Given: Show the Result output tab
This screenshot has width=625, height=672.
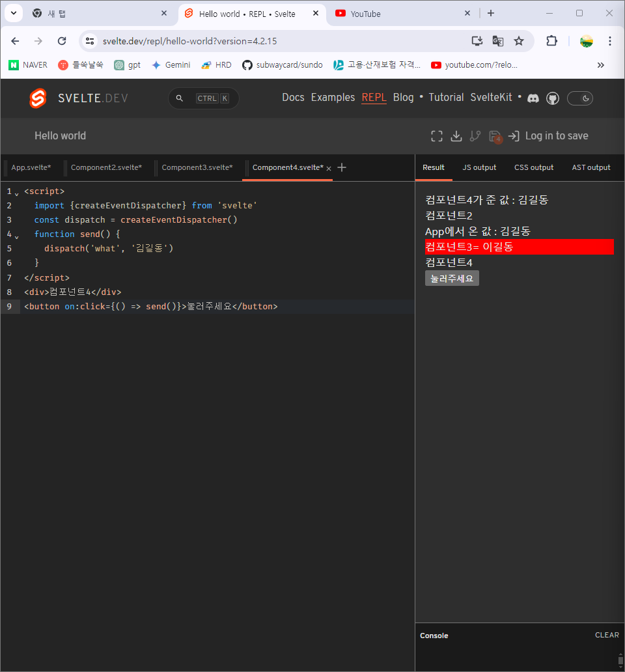Looking at the screenshot, I should [x=434, y=167].
